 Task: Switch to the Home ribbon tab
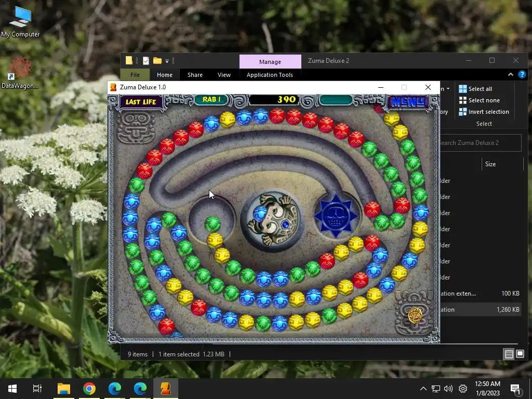[x=165, y=75]
